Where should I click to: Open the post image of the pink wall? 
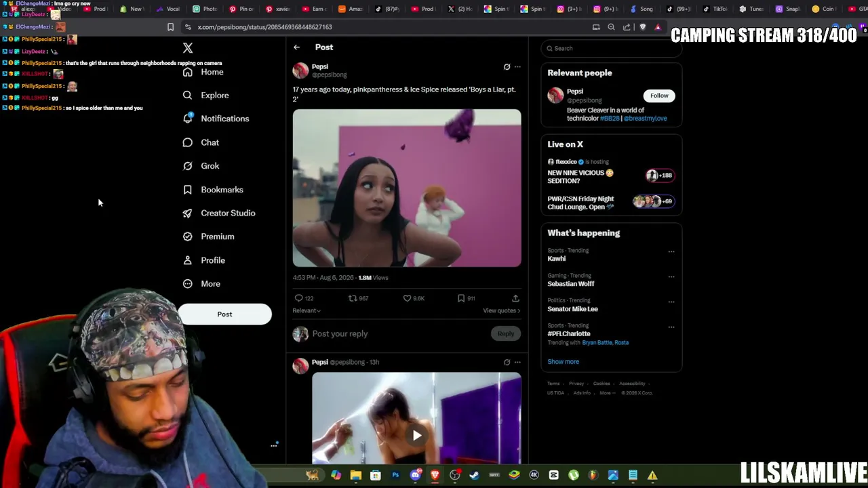pyautogui.click(x=407, y=188)
